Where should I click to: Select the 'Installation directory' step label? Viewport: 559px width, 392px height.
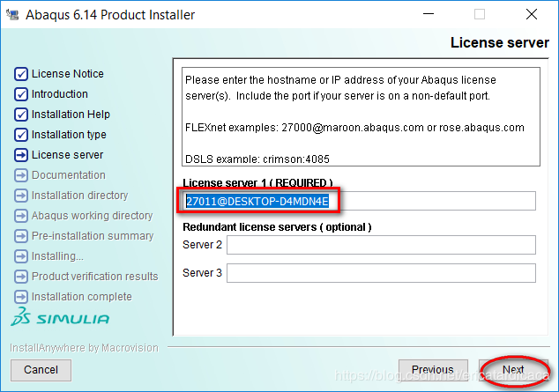(x=80, y=196)
